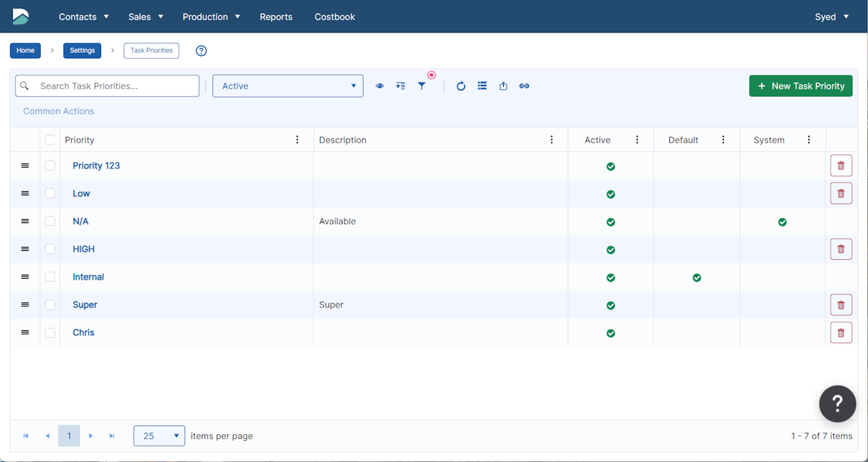The width and height of the screenshot is (868, 462).
Task: Grab the drag handle for the HIGH row
Action: [25, 249]
